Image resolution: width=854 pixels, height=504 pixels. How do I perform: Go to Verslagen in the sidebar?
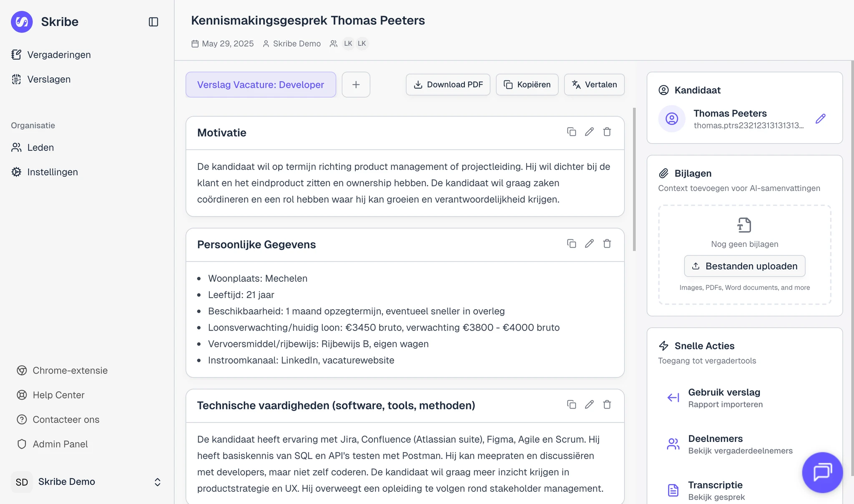(49, 79)
